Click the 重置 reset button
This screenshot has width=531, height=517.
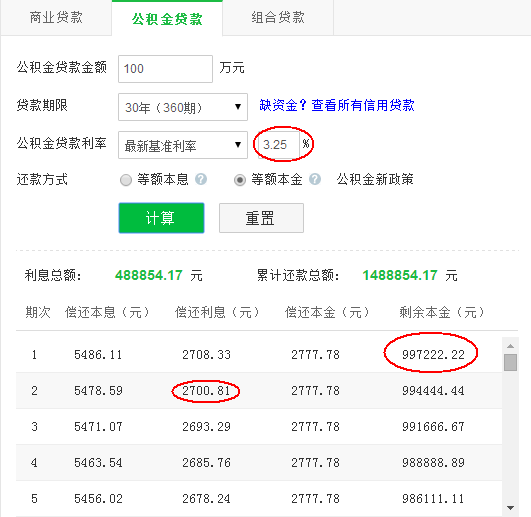261,218
